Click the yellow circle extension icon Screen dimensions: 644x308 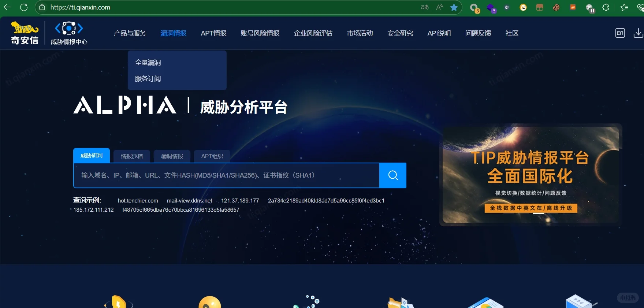point(524,7)
